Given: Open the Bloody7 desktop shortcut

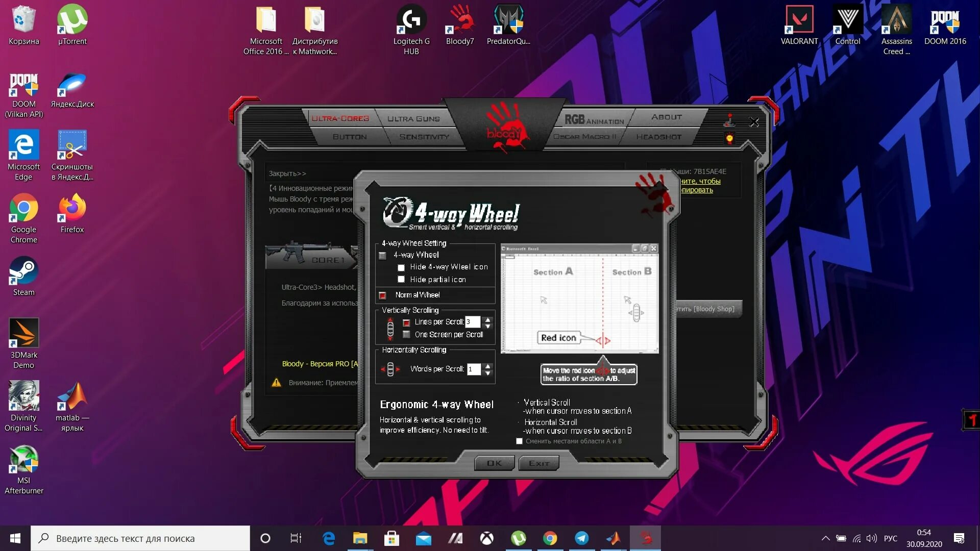Looking at the screenshot, I should click(460, 25).
